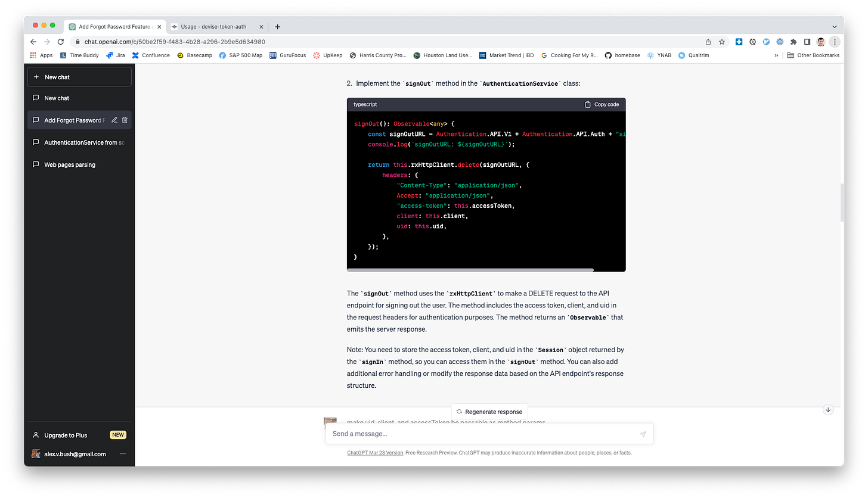This screenshot has width=868, height=498.
Task: Click the browser back arrow
Action: coord(33,42)
